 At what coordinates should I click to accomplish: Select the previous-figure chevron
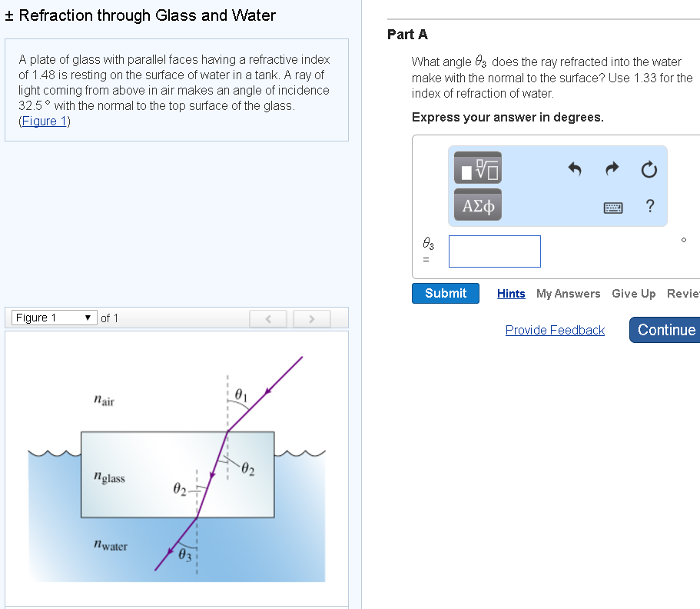click(x=267, y=318)
